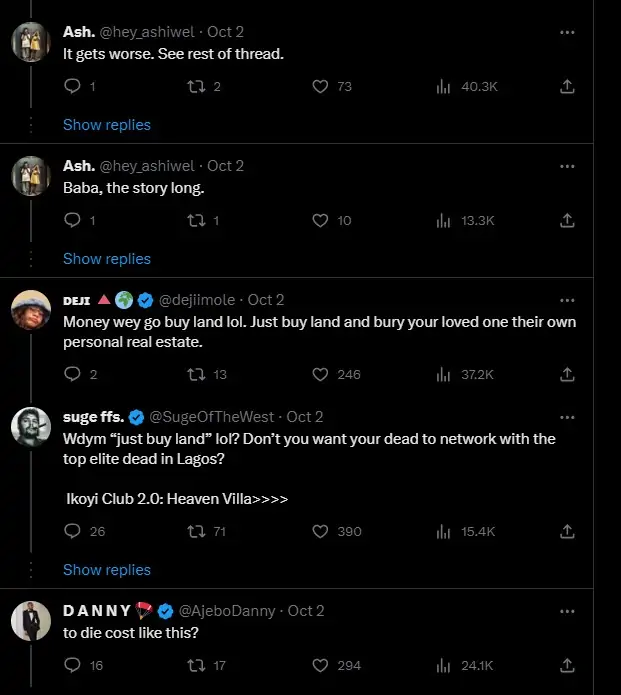Show replies under "Baba, the story long"

(107, 259)
